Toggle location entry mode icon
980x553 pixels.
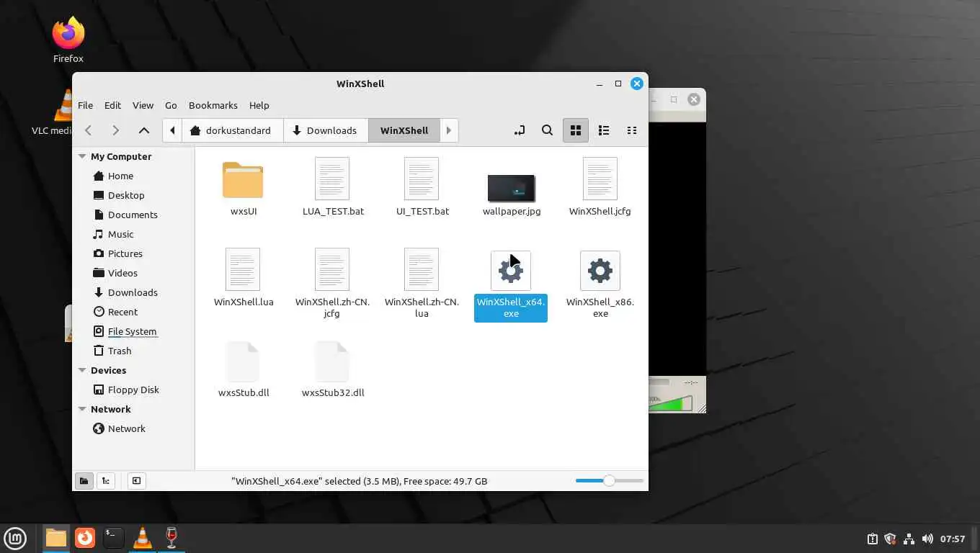(520, 130)
